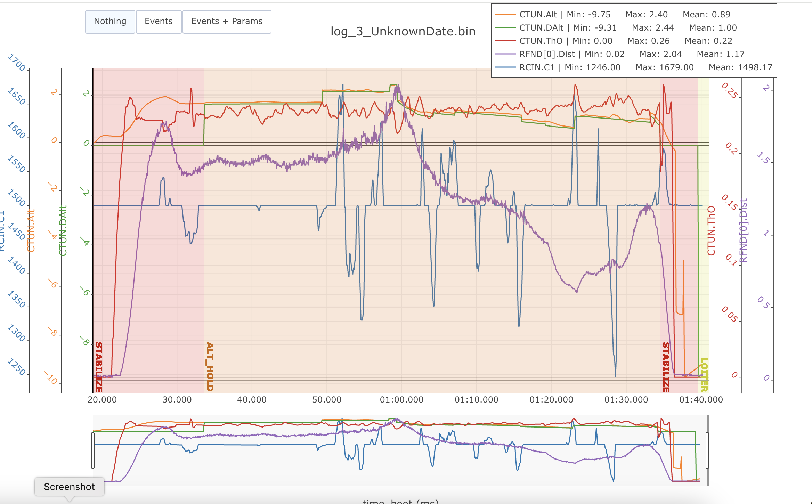Click the Events button

coord(159,22)
